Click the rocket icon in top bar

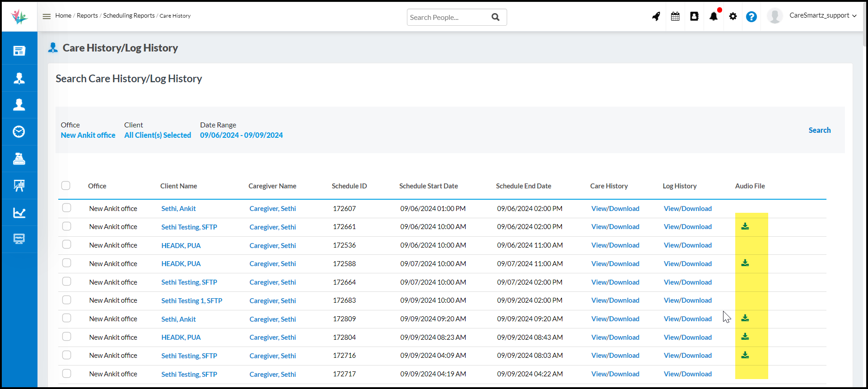[x=656, y=17]
